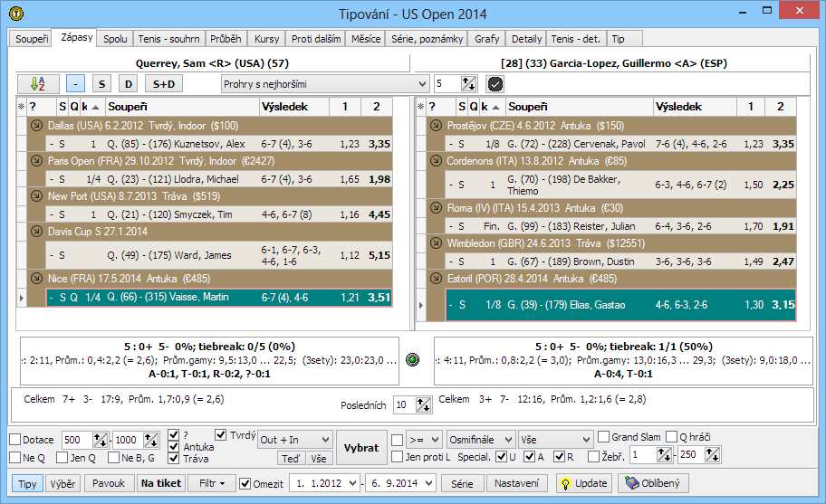Click the clock icon beside New Port row
Image resolution: width=826 pixels, height=504 pixels.
coord(36,196)
